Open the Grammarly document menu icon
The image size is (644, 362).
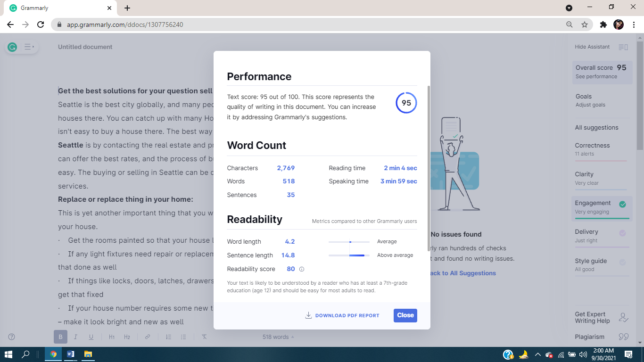pos(29,47)
